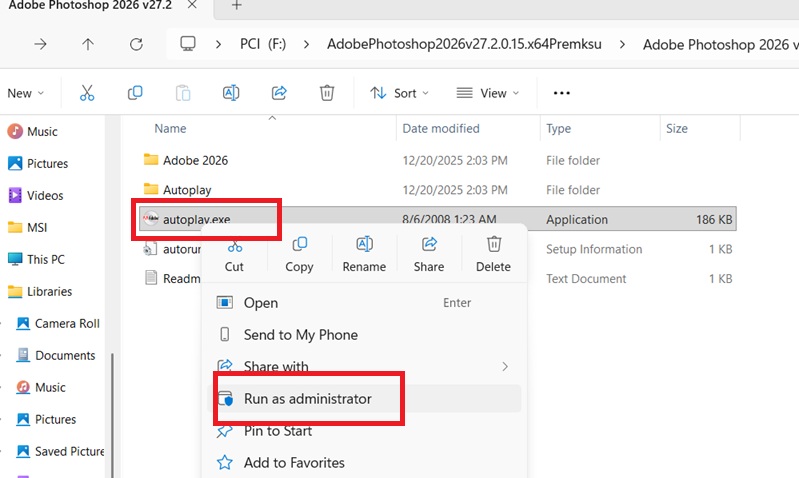Click the autorun setup information file icon
The width and height of the screenshot is (799, 478).
click(x=150, y=249)
